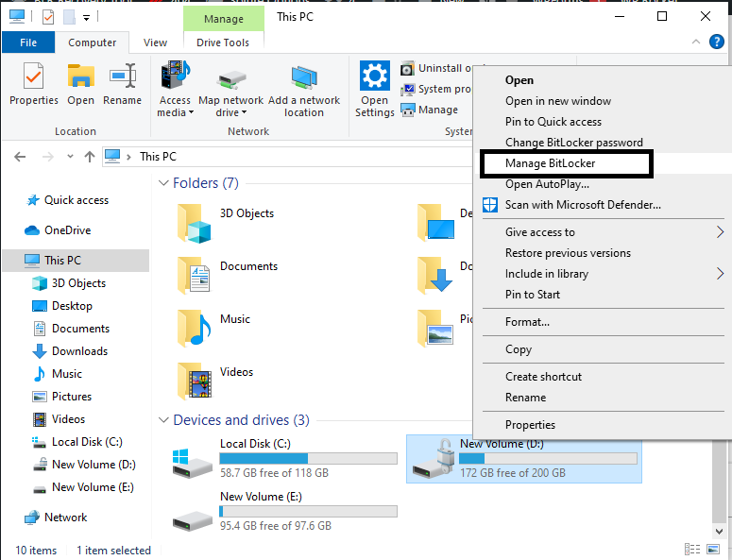Switch to the View ribbon tab
Screen dimensions: 732x560
click(x=155, y=42)
